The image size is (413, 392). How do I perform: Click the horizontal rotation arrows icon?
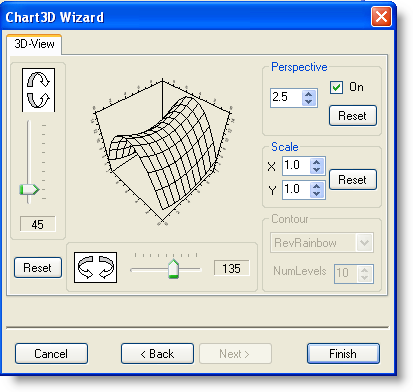click(95, 267)
